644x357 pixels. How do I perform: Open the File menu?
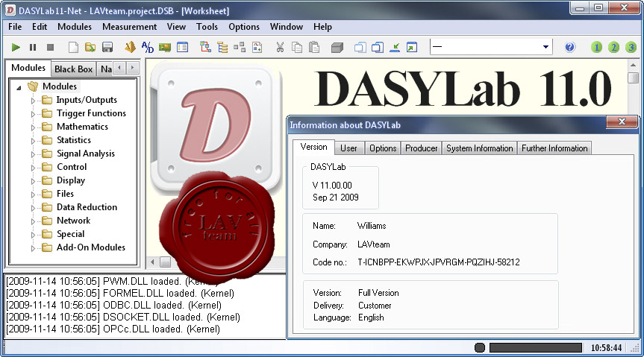(x=15, y=27)
